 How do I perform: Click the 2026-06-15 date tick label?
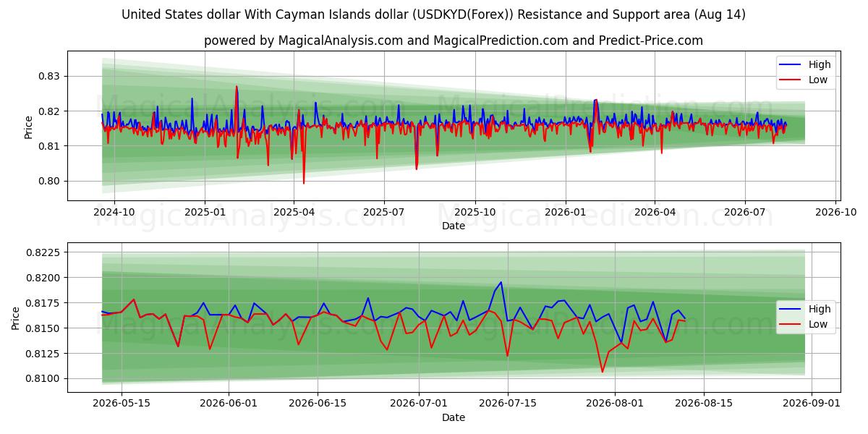point(318,403)
